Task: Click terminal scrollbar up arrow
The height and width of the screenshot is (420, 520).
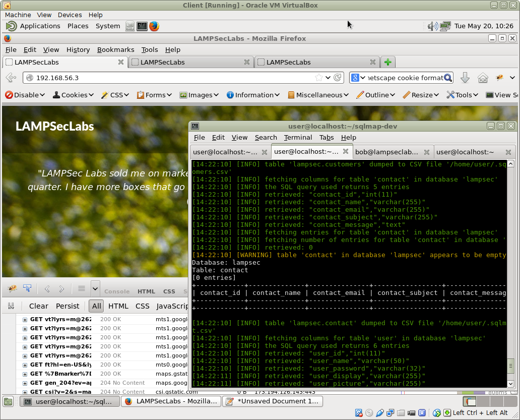Action: 511,164
